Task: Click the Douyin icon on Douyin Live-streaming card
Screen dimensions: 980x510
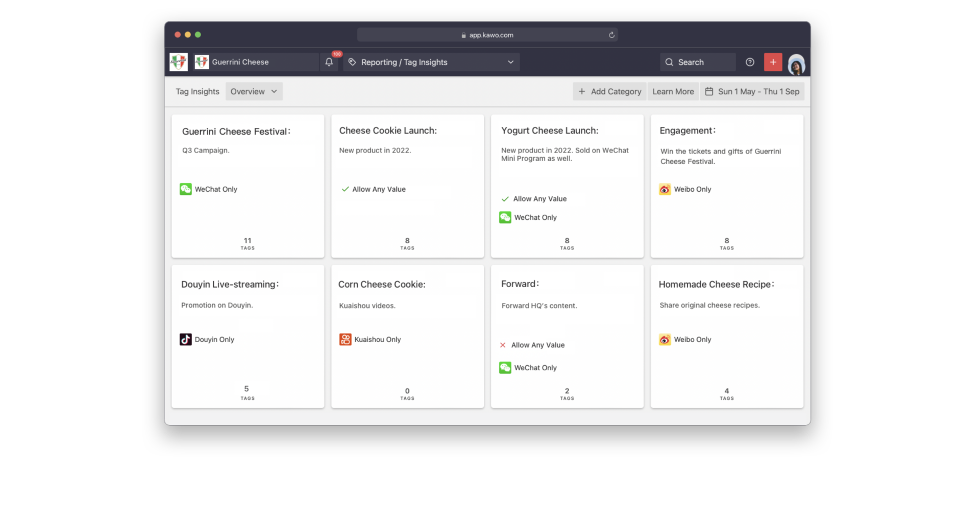Action: click(186, 340)
